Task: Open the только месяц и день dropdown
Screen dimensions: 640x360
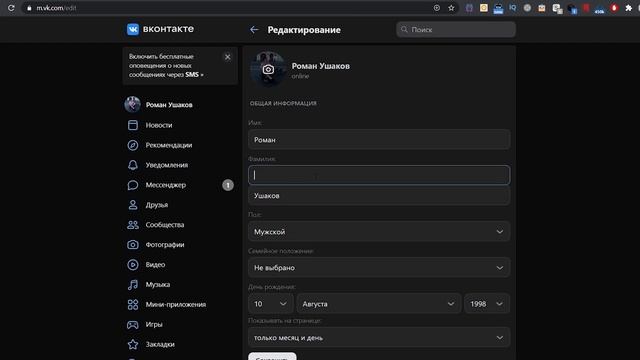Action: 379,338
